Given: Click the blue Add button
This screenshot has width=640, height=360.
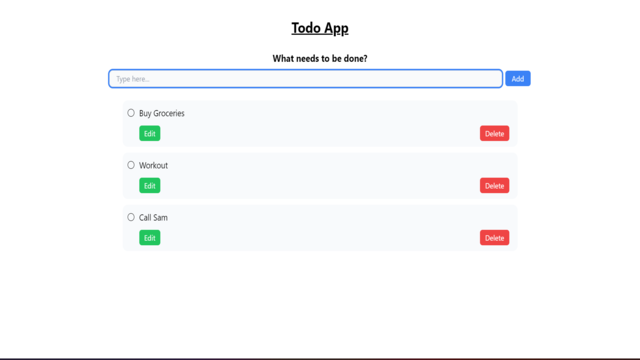Looking at the screenshot, I should coord(518,79).
